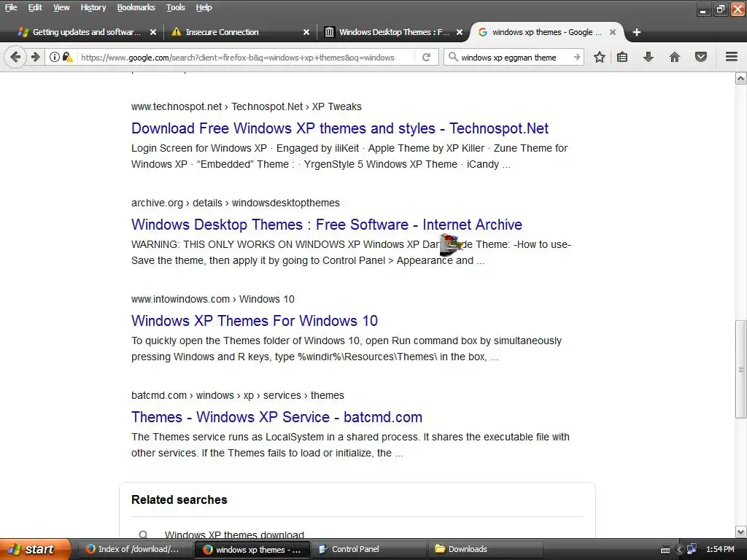Open a new tab with plus button
747x560 pixels.
click(x=636, y=32)
